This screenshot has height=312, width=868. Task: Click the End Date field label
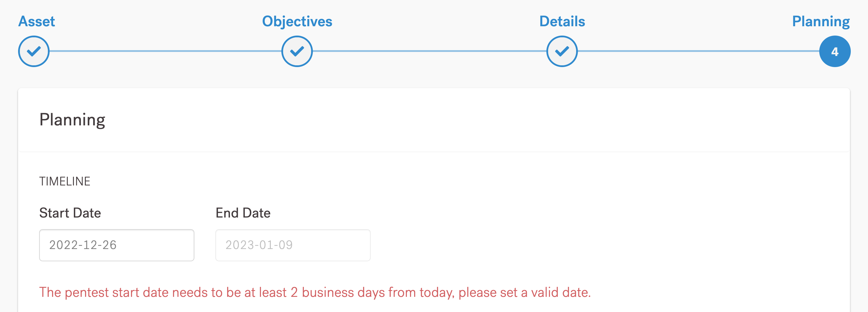pyautogui.click(x=243, y=213)
